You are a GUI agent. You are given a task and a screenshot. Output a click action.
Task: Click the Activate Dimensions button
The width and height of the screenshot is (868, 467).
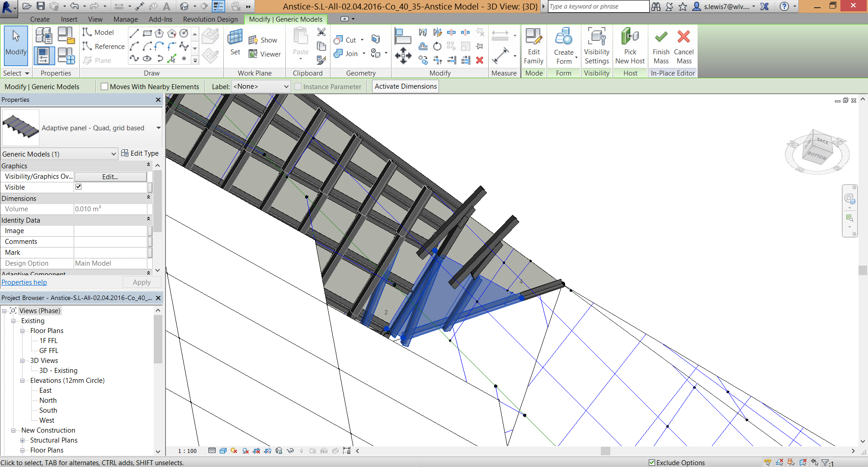pyautogui.click(x=406, y=86)
